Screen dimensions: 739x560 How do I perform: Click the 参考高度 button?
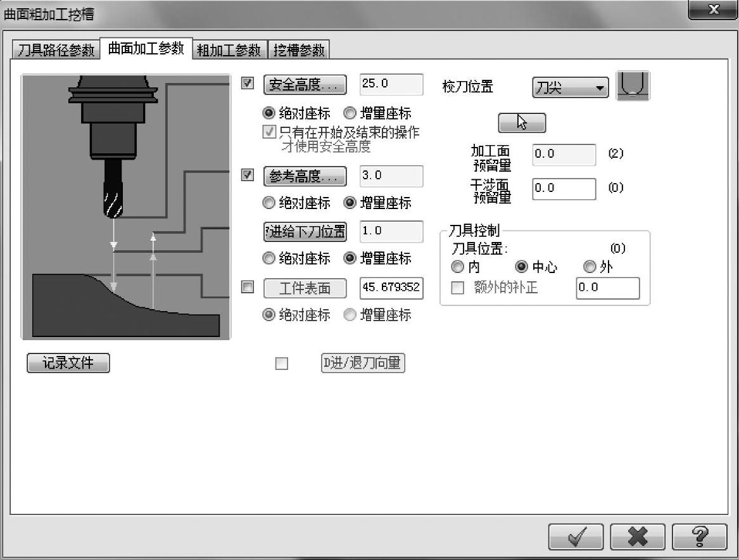click(x=305, y=176)
